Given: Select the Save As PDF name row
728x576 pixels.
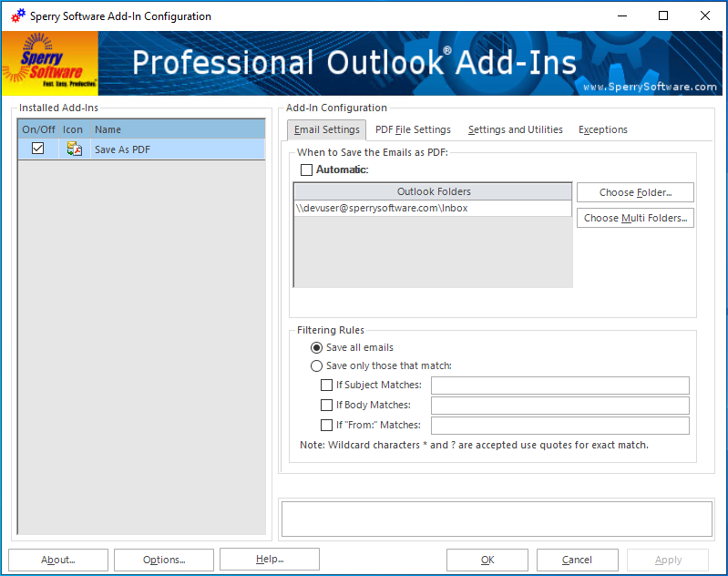Looking at the screenshot, I should click(x=178, y=149).
